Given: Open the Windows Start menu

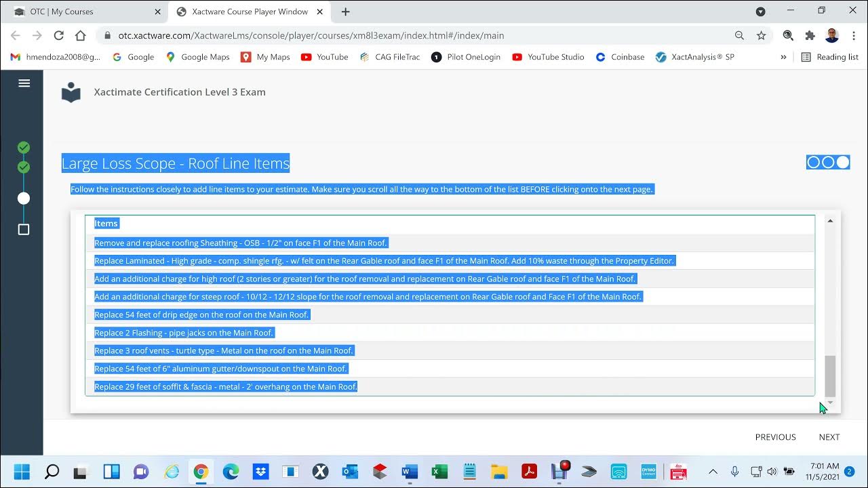Looking at the screenshot, I should tap(22, 471).
